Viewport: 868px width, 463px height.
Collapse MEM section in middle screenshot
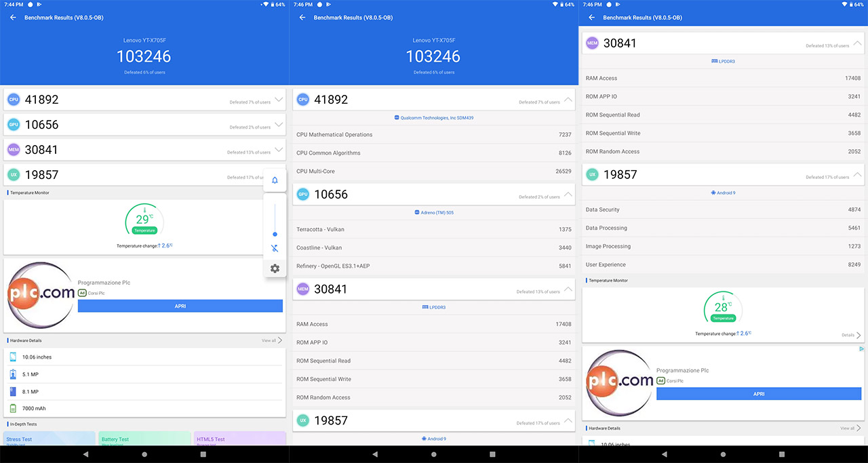click(568, 289)
